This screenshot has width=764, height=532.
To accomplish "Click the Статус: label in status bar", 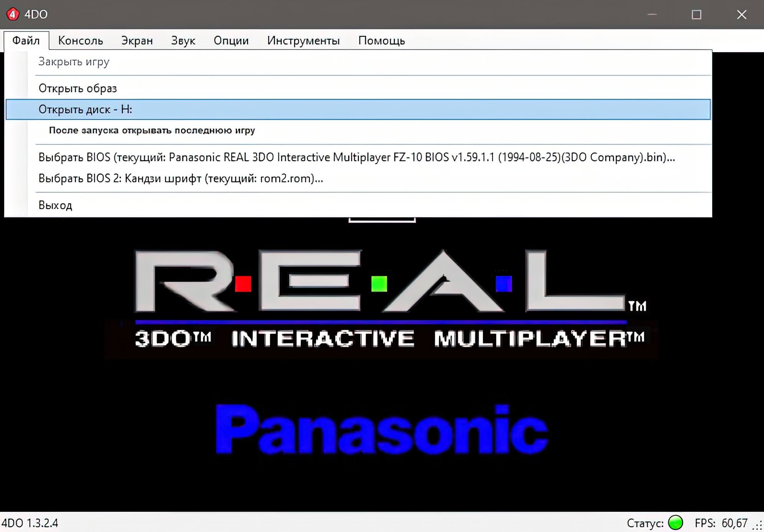I will pyautogui.click(x=645, y=523).
